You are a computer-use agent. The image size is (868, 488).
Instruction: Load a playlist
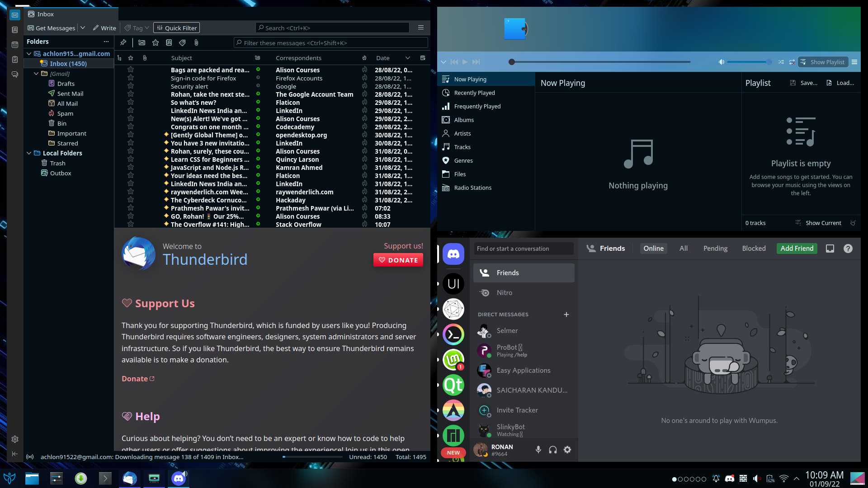[x=840, y=83]
